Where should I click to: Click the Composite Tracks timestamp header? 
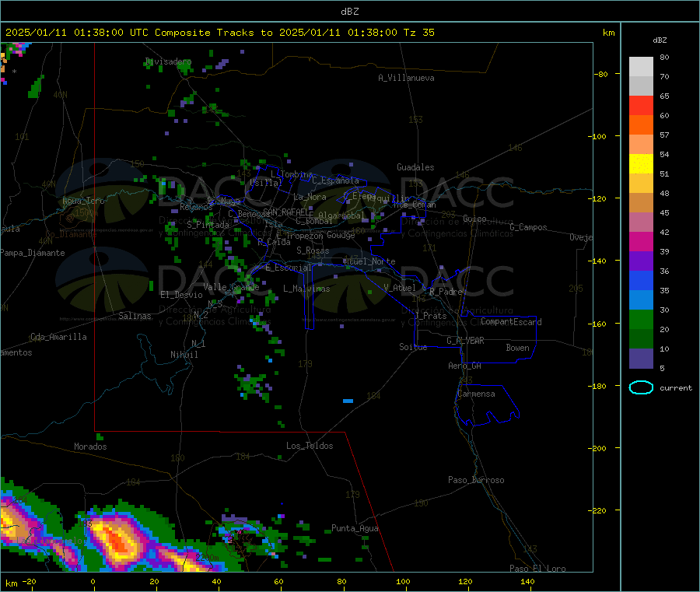(x=219, y=33)
